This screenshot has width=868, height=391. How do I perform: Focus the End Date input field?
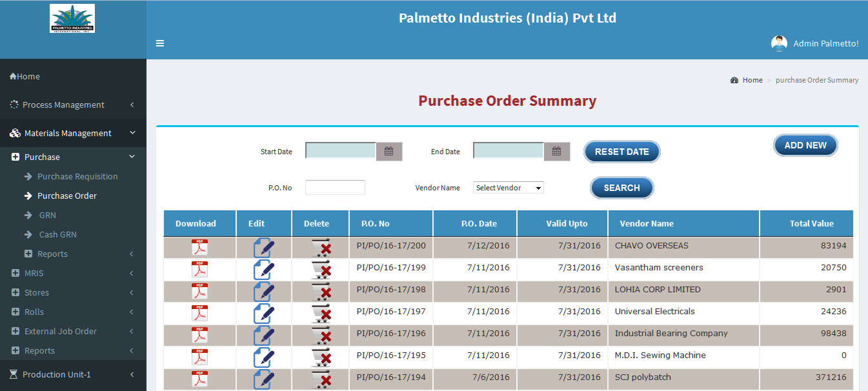point(509,152)
